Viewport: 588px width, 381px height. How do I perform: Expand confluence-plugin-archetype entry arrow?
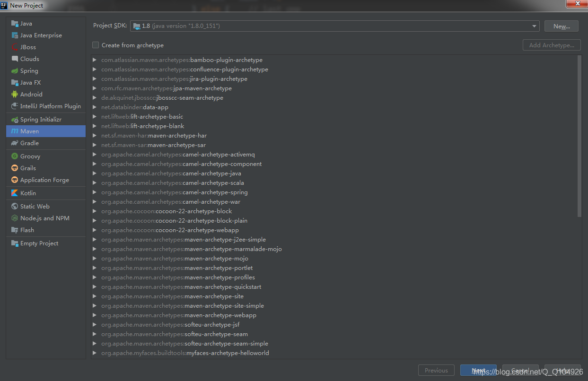click(95, 69)
